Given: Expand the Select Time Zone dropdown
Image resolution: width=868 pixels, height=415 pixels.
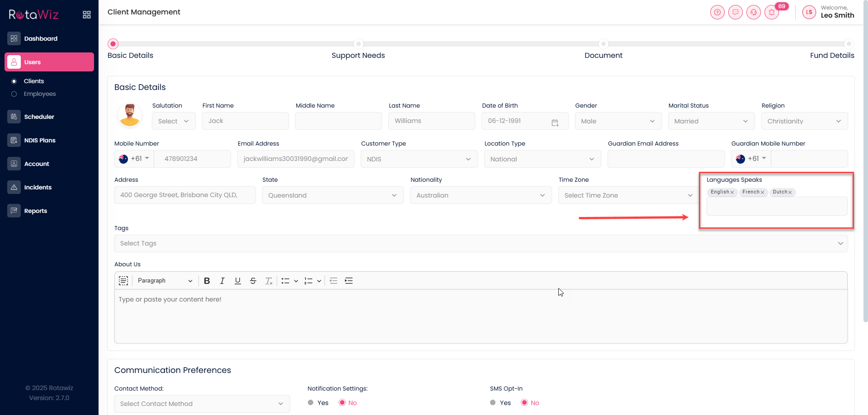Looking at the screenshot, I should pos(628,195).
